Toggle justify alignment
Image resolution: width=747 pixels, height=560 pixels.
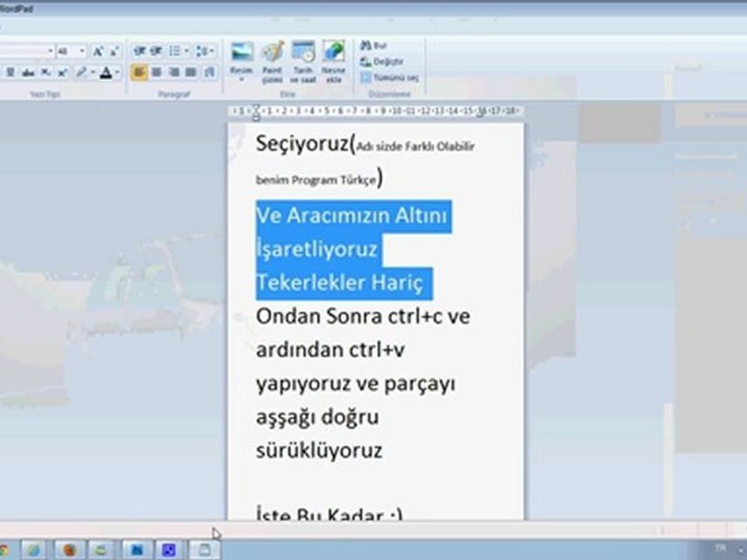pyautogui.click(x=191, y=72)
